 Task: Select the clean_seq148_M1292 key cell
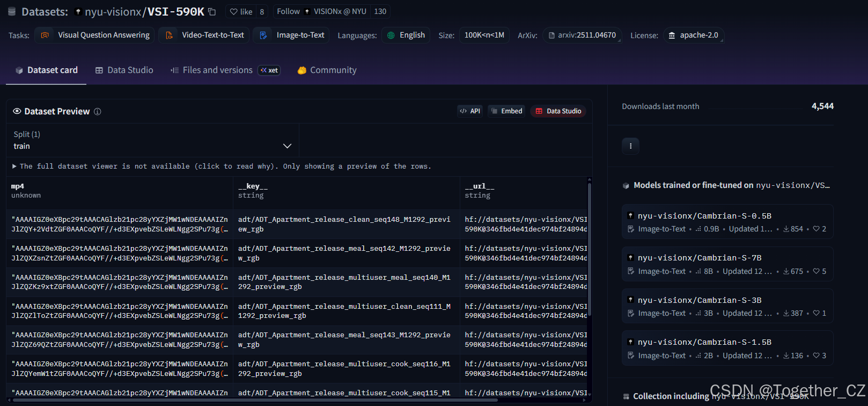click(347, 224)
